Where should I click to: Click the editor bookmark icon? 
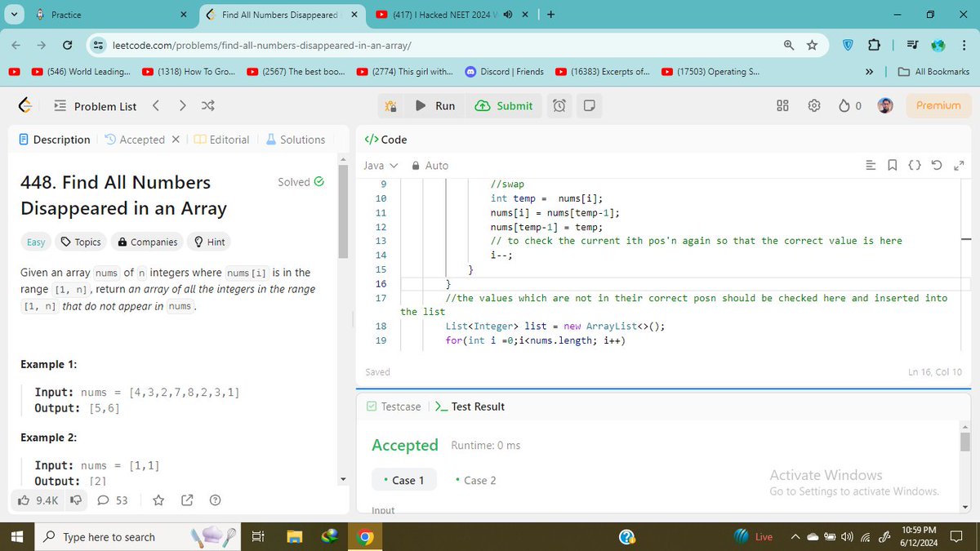pos(893,166)
